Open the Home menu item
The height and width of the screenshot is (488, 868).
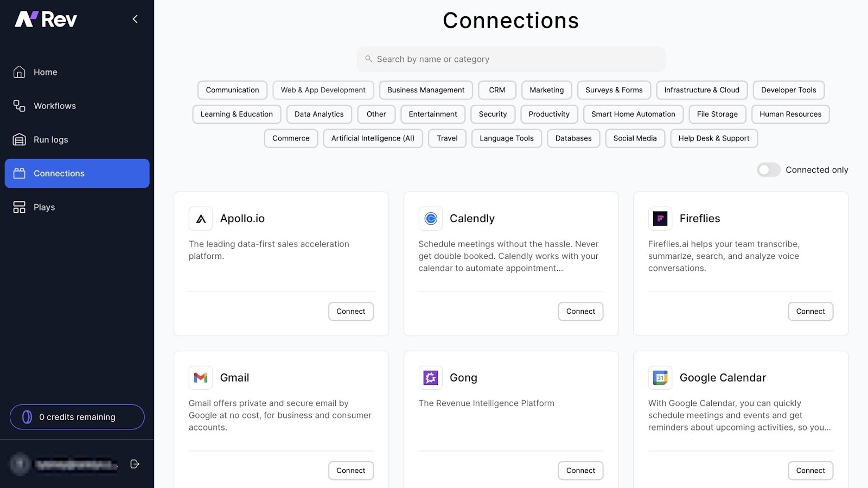pyautogui.click(x=77, y=72)
